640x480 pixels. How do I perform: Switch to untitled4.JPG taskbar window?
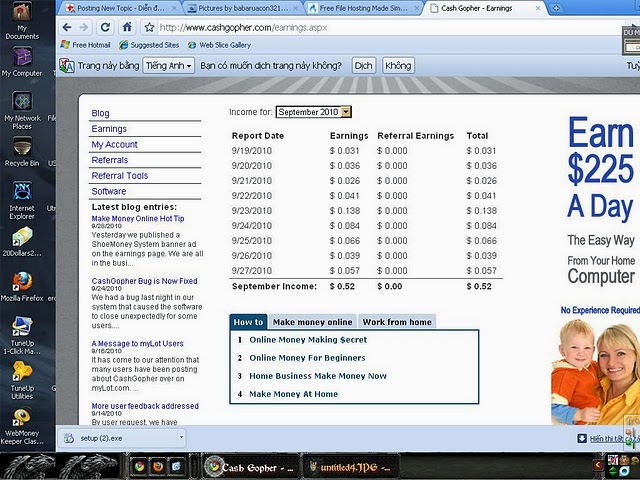click(x=349, y=467)
